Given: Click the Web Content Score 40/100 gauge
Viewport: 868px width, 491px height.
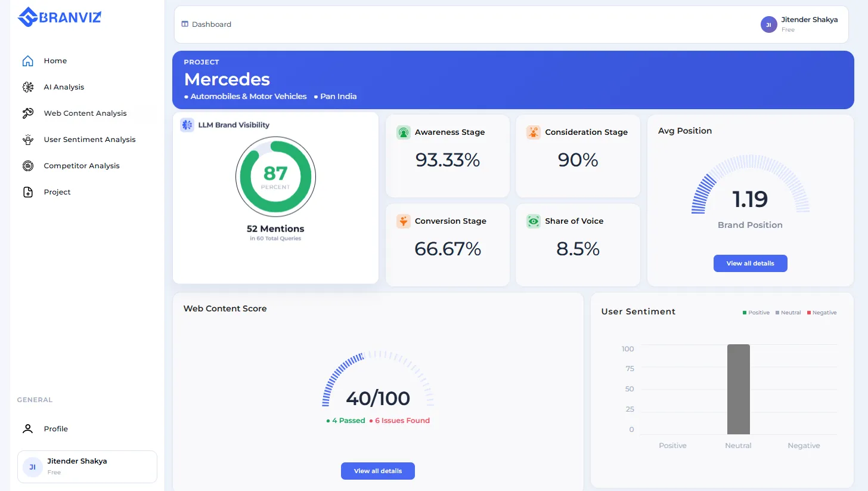Looking at the screenshot, I should (378, 379).
